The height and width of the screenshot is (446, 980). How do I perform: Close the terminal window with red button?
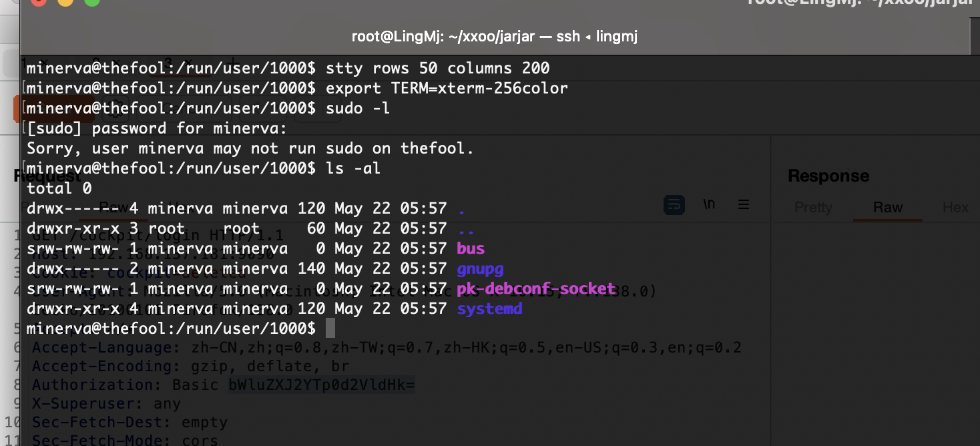coord(38,1)
